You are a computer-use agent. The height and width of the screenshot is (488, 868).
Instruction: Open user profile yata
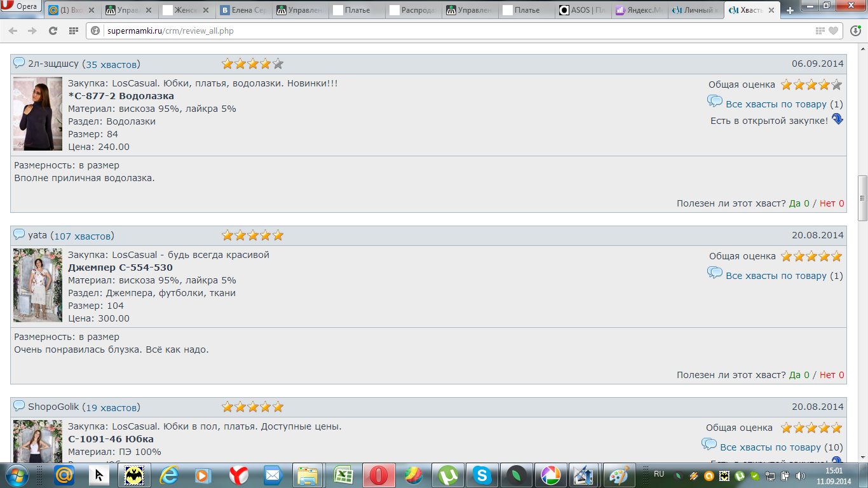coord(37,235)
